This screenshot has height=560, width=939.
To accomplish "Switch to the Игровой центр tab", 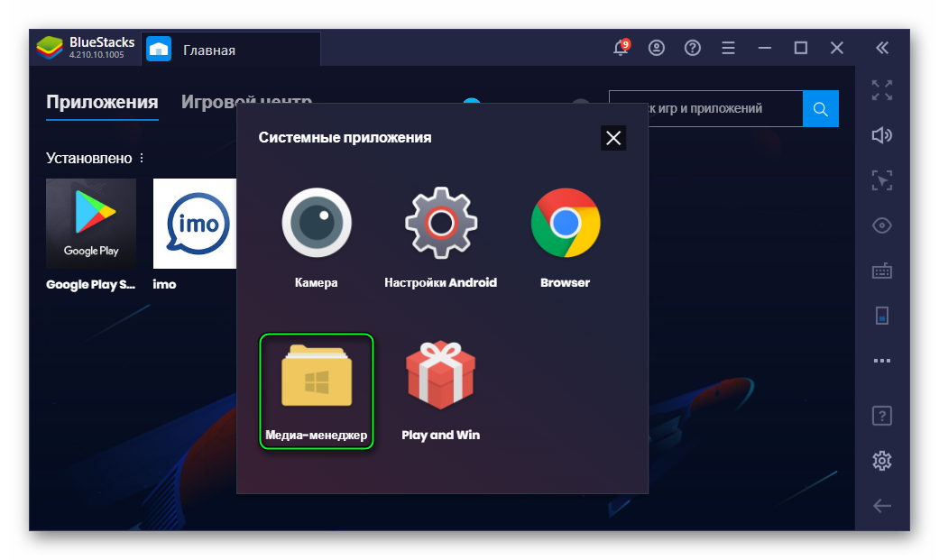I will 246,103.
